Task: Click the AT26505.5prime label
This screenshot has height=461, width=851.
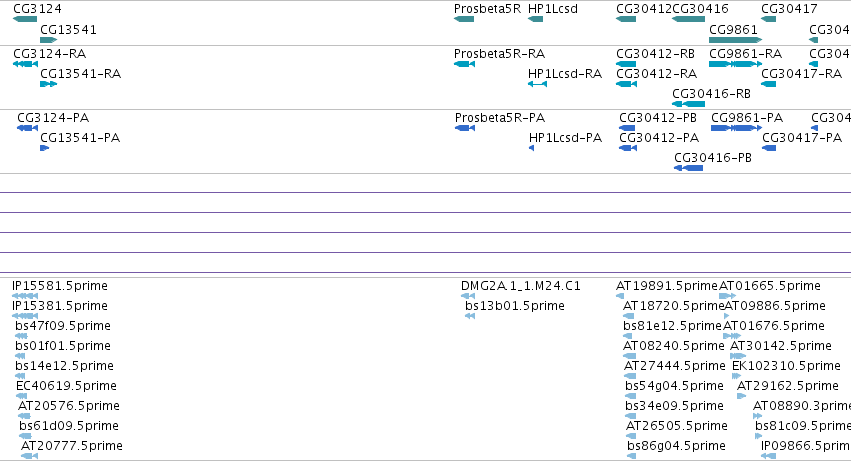Action: click(677, 426)
